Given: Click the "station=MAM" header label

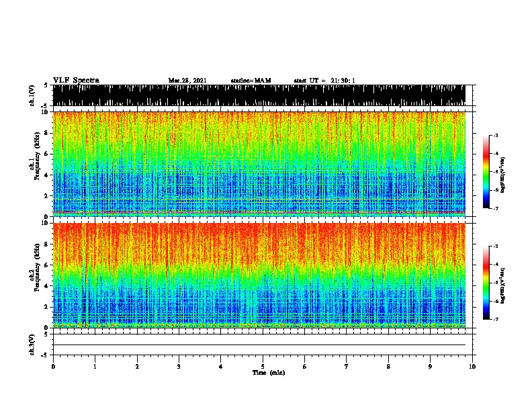Looking at the screenshot, I should click(x=251, y=81).
